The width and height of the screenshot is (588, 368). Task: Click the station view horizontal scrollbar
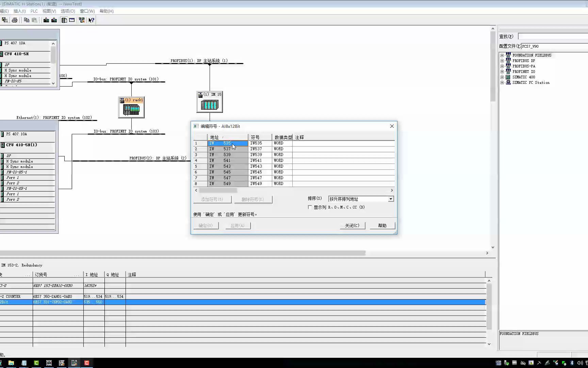183,253
